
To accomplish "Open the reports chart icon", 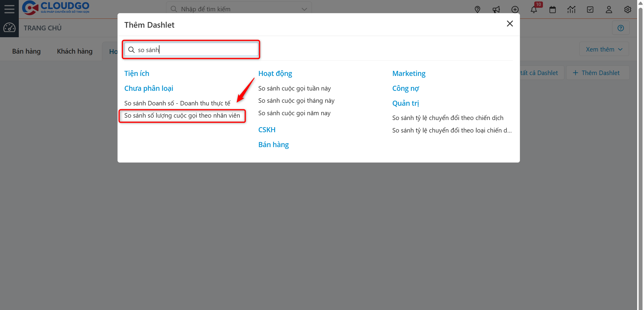I will coord(571,9).
